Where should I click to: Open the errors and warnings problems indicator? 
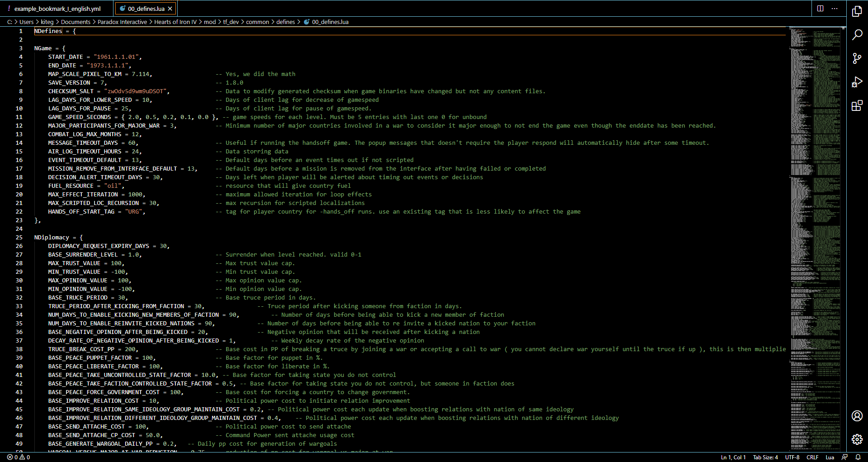click(x=19, y=457)
